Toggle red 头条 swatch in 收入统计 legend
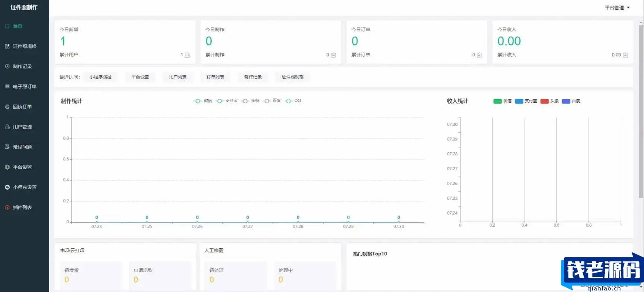Screen dimensions: 644x292 click(x=544, y=101)
